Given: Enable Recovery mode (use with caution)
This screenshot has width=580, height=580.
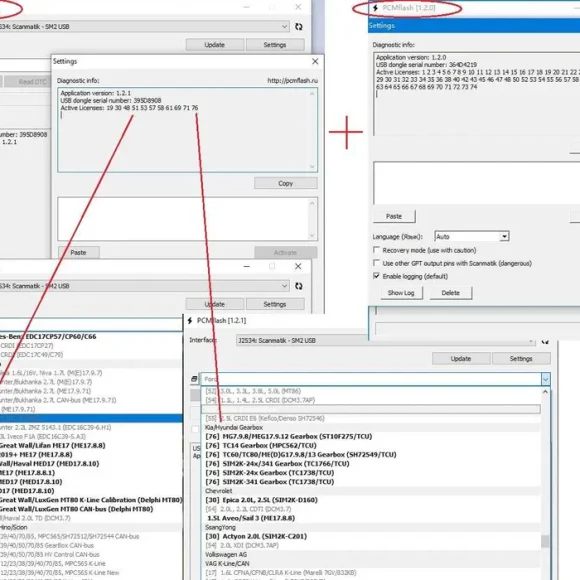Looking at the screenshot, I should [376, 250].
